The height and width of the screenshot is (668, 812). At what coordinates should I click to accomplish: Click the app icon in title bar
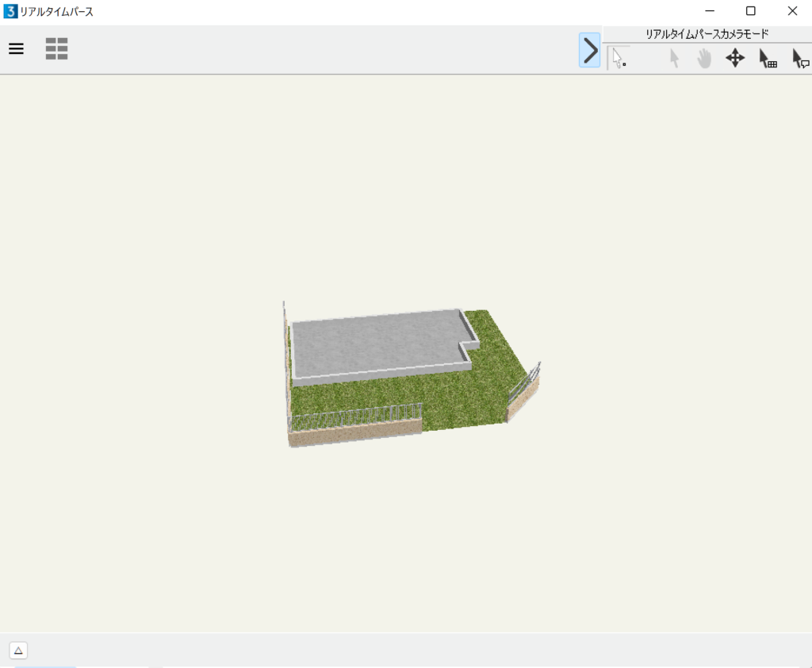[10, 11]
